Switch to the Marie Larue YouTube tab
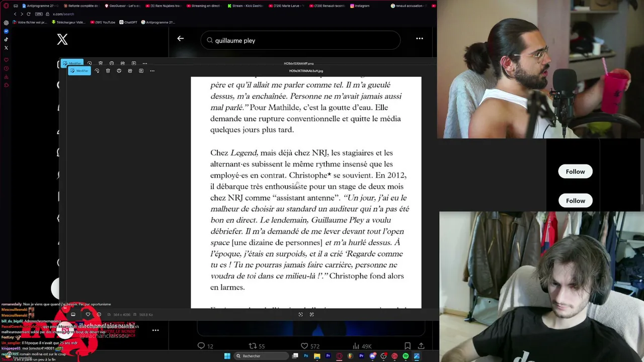644x362 pixels. (x=287, y=6)
